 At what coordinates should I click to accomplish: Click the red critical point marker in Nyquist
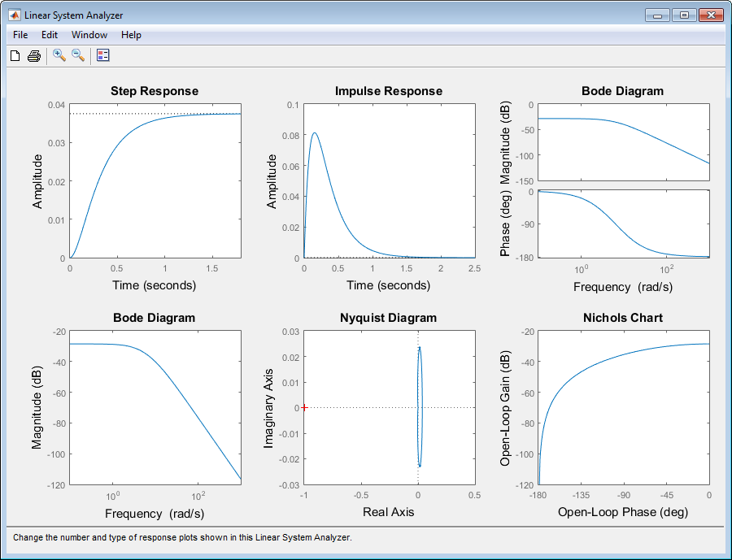304,407
